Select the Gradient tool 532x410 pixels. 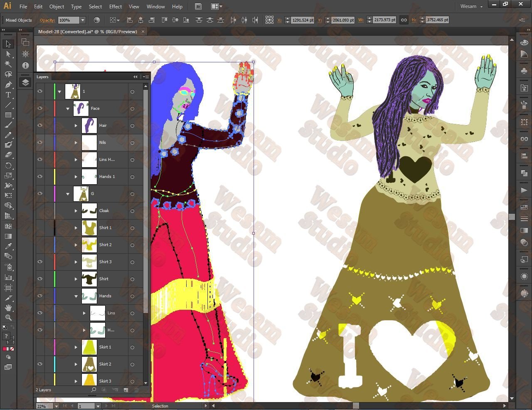(x=8, y=236)
